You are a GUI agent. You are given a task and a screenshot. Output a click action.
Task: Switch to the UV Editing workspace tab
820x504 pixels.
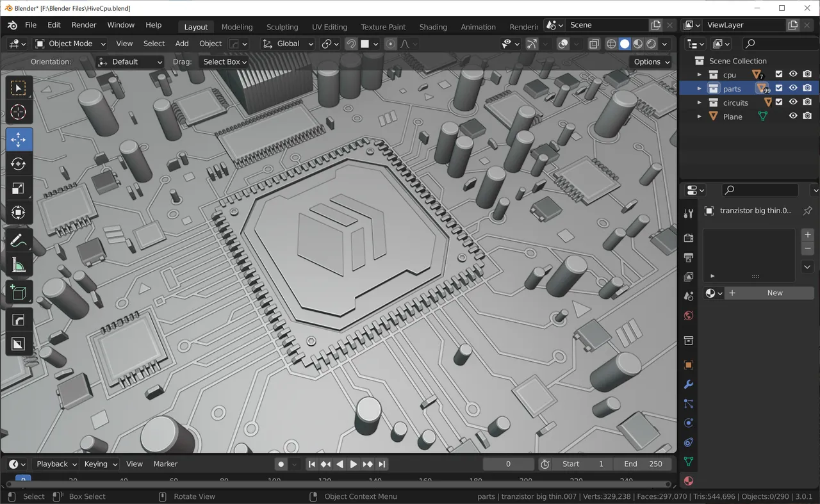tap(329, 27)
